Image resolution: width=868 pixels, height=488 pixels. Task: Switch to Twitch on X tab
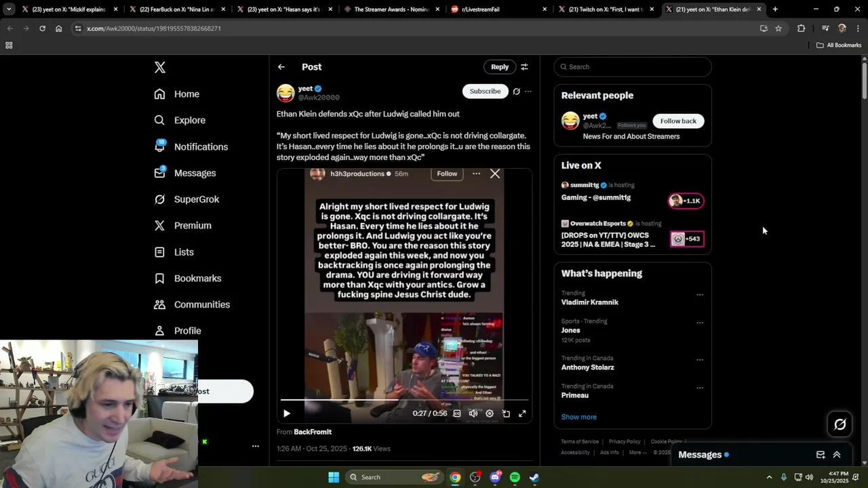606,9
